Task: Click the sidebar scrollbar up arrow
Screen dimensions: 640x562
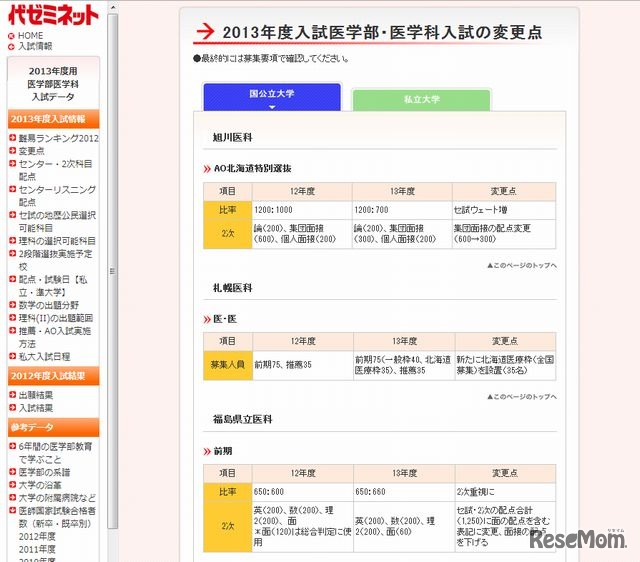Action: coord(113,7)
